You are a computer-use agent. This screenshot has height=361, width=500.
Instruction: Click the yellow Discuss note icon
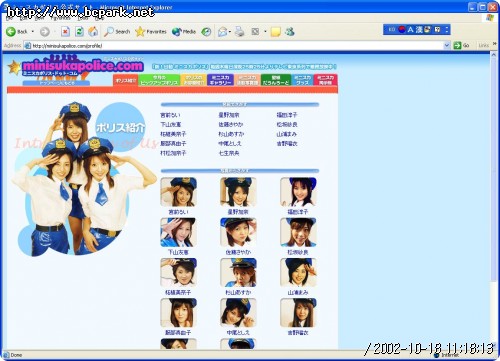(x=275, y=32)
